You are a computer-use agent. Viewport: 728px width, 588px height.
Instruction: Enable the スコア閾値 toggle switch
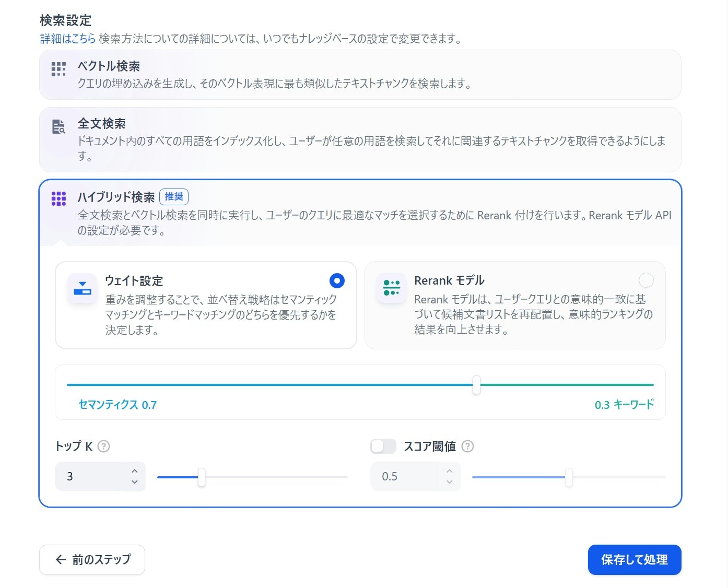383,446
